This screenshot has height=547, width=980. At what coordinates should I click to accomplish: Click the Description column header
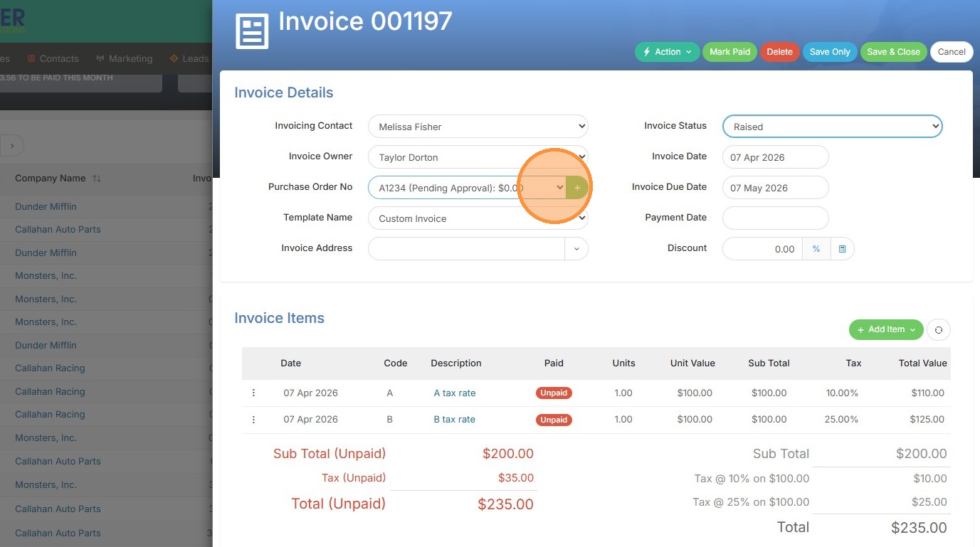click(456, 363)
